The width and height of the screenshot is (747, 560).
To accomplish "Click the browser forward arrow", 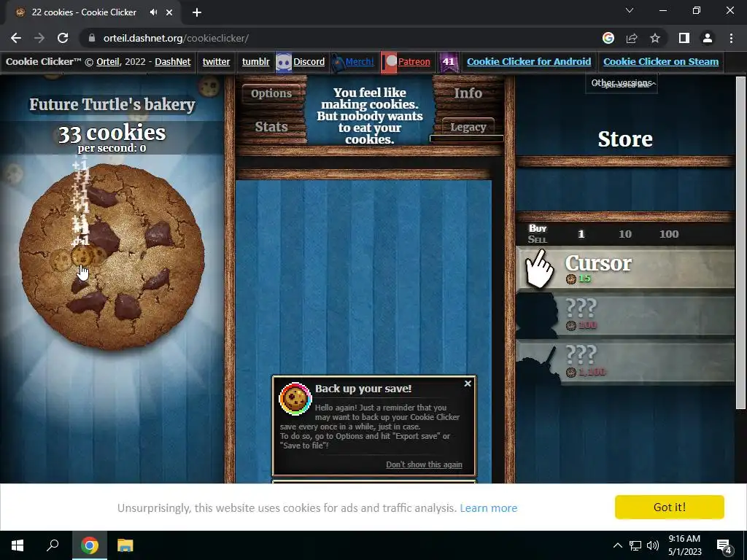I will click(39, 38).
